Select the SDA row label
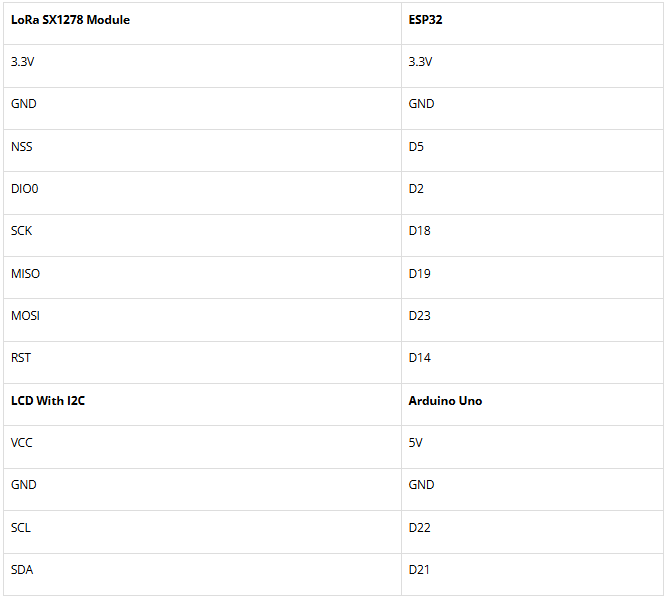This screenshot has height=601, width=672. pyautogui.click(x=22, y=570)
